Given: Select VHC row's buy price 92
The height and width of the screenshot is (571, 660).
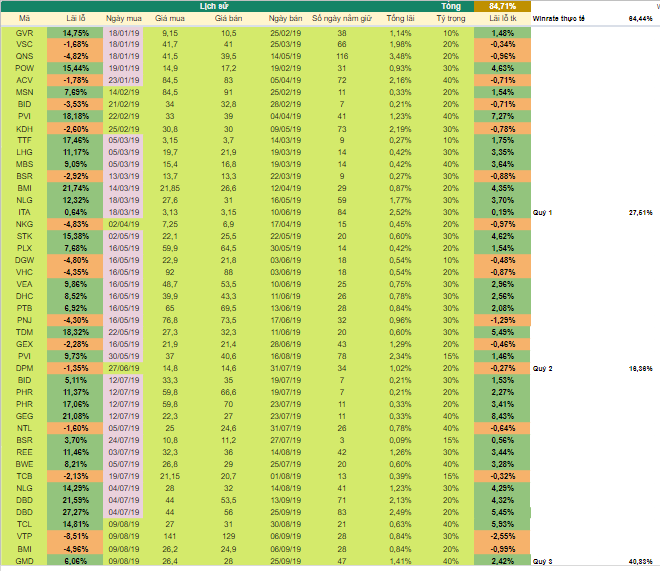Looking at the screenshot, I should [x=170, y=272].
